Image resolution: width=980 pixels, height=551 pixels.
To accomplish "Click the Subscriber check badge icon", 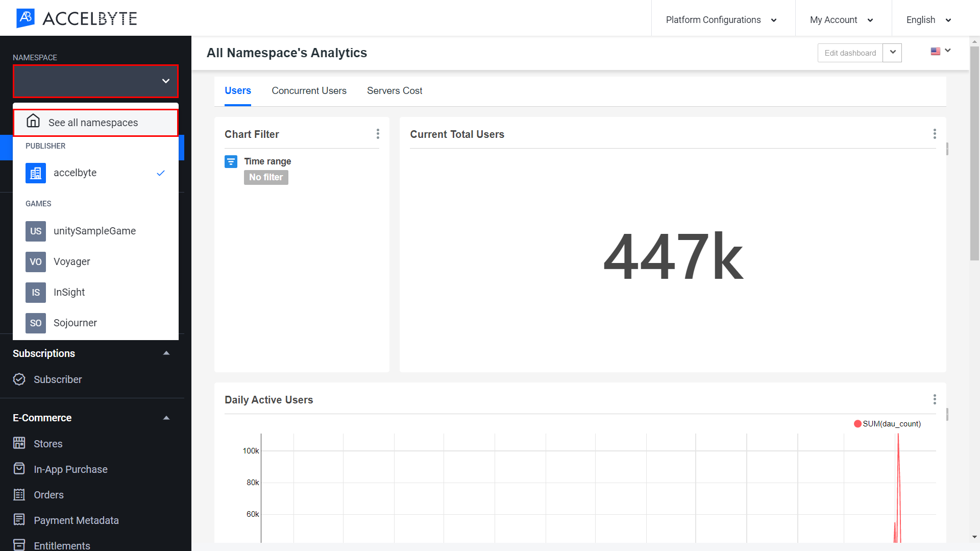I will pos(19,379).
